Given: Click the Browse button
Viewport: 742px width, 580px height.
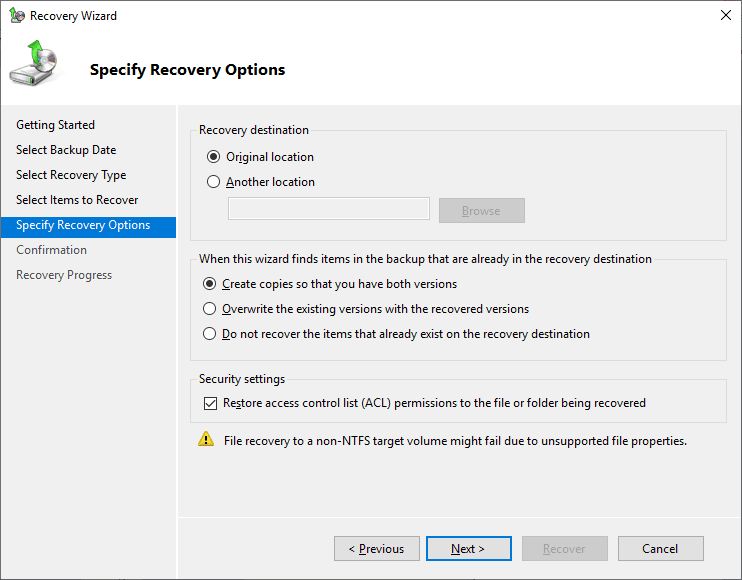Looking at the screenshot, I should click(482, 211).
